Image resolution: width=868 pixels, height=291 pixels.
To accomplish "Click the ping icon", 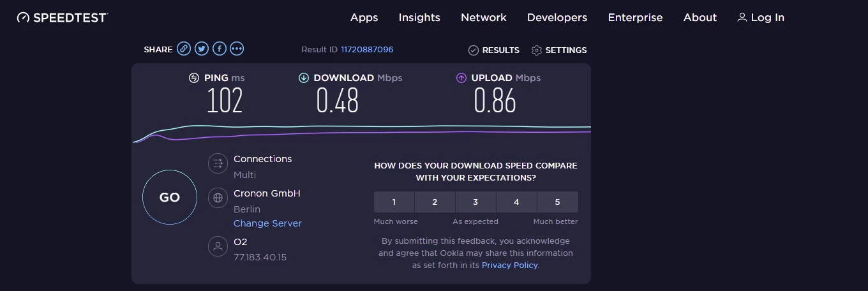I will (x=194, y=78).
